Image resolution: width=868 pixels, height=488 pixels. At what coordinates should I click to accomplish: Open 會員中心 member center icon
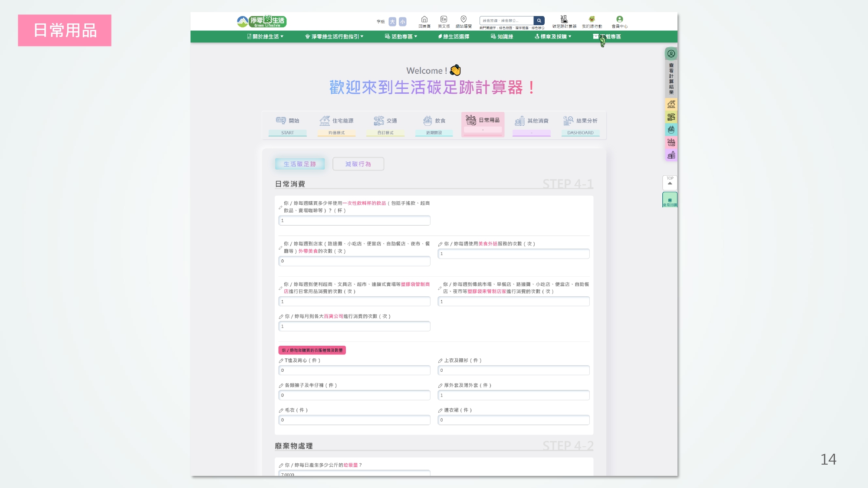[619, 20]
